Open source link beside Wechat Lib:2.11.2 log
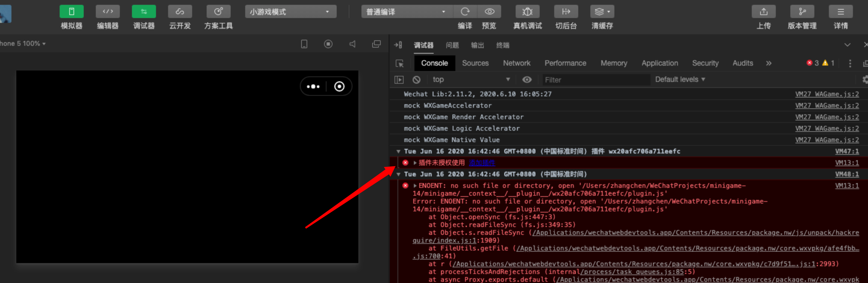This screenshot has width=868, height=283. click(827, 94)
